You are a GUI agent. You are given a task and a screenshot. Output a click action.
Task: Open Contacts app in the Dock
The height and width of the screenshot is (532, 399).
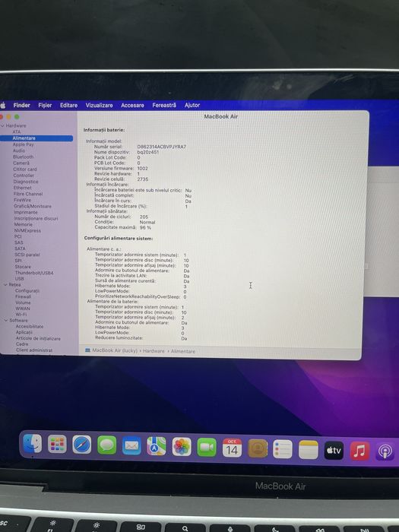coord(258,448)
